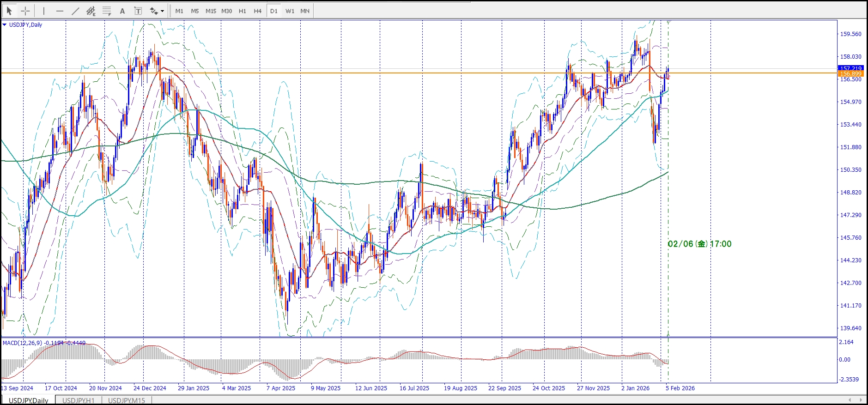Select the Fibonacci retracement tool
Image resolution: width=868 pixels, height=405 pixels.
coord(107,11)
